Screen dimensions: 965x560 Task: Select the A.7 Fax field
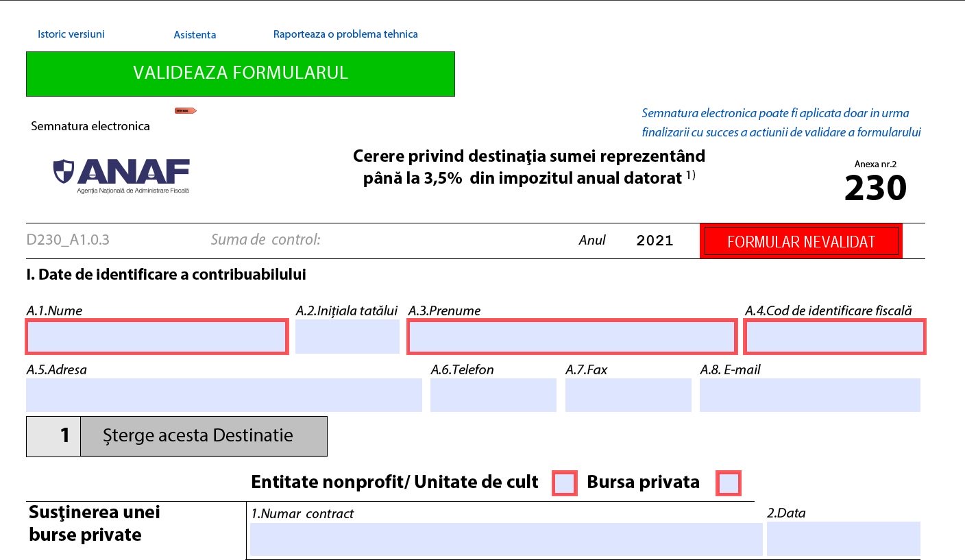(x=628, y=395)
